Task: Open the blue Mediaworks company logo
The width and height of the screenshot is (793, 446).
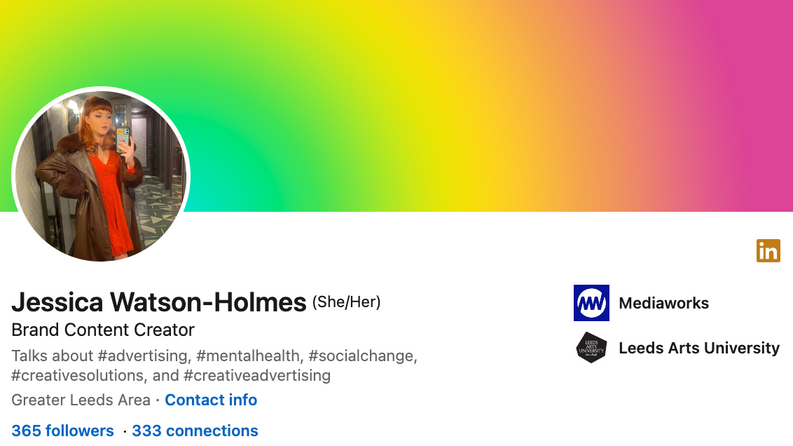Action: 591,303
